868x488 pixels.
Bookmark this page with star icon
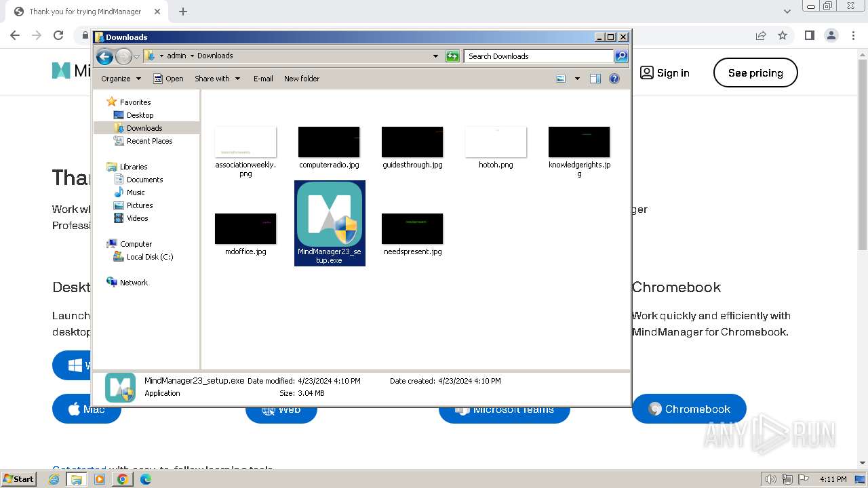tap(783, 35)
